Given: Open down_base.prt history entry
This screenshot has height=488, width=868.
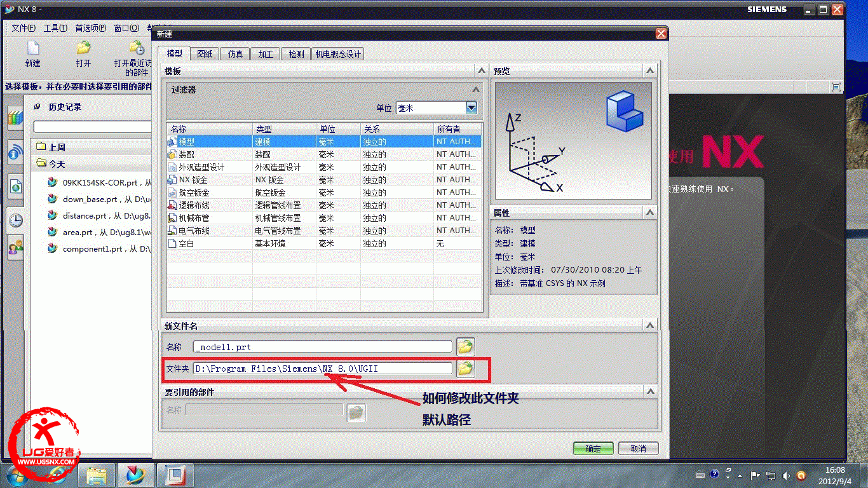Looking at the screenshot, I should pos(100,199).
